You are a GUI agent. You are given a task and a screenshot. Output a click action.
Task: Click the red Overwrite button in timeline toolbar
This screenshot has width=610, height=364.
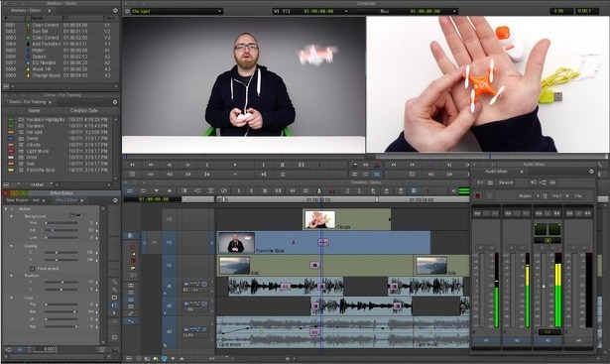tap(332, 191)
